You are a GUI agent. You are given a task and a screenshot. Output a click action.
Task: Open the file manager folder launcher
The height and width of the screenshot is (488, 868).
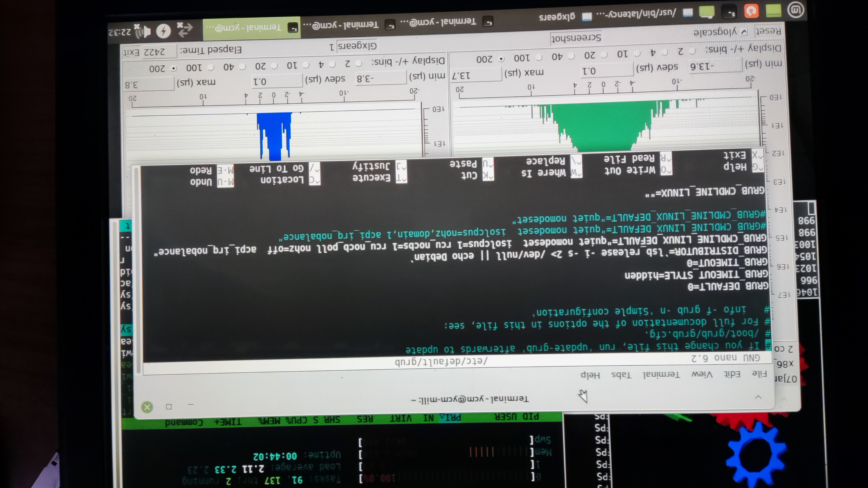[x=707, y=12]
